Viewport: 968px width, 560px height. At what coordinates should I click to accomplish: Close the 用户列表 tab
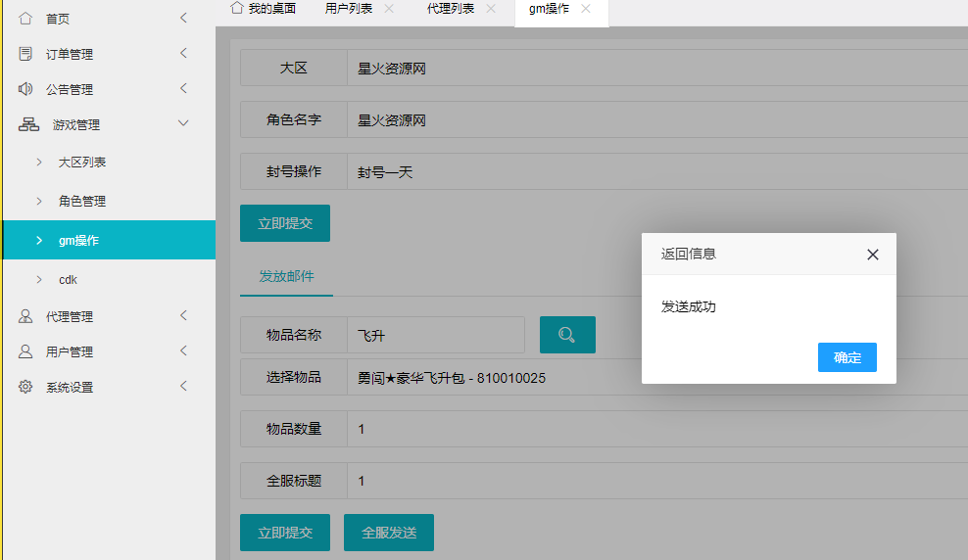(389, 9)
